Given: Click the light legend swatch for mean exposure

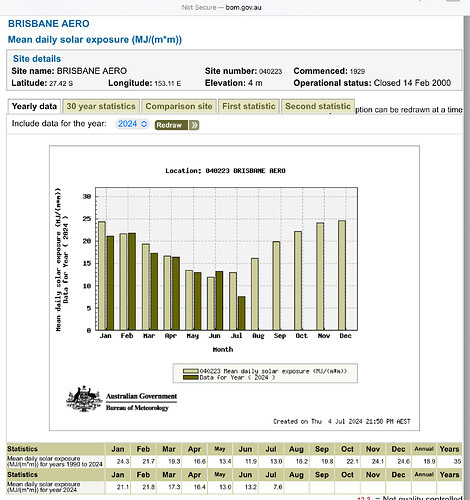Looking at the screenshot, I should (191, 371).
